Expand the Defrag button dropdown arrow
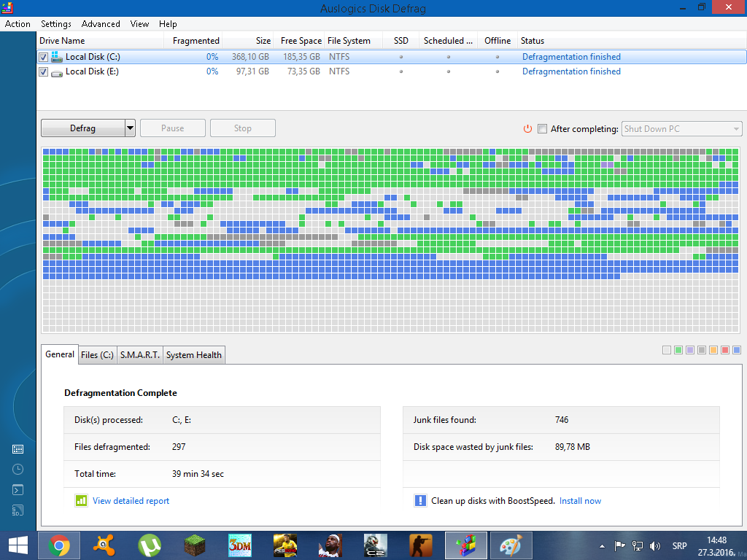The image size is (747, 560). click(130, 128)
